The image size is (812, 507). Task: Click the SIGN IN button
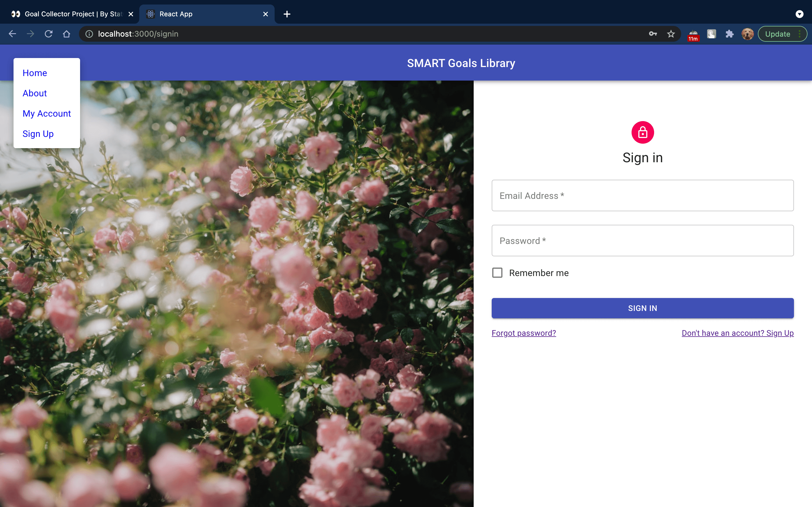643,308
